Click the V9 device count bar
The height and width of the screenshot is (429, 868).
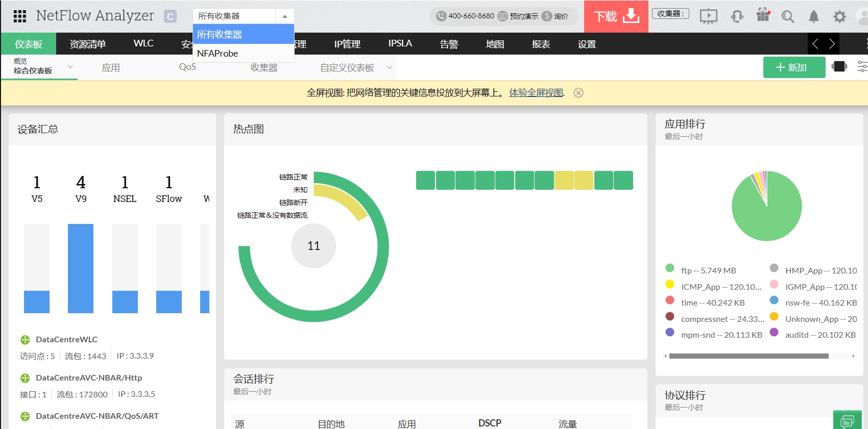pos(81,268)
